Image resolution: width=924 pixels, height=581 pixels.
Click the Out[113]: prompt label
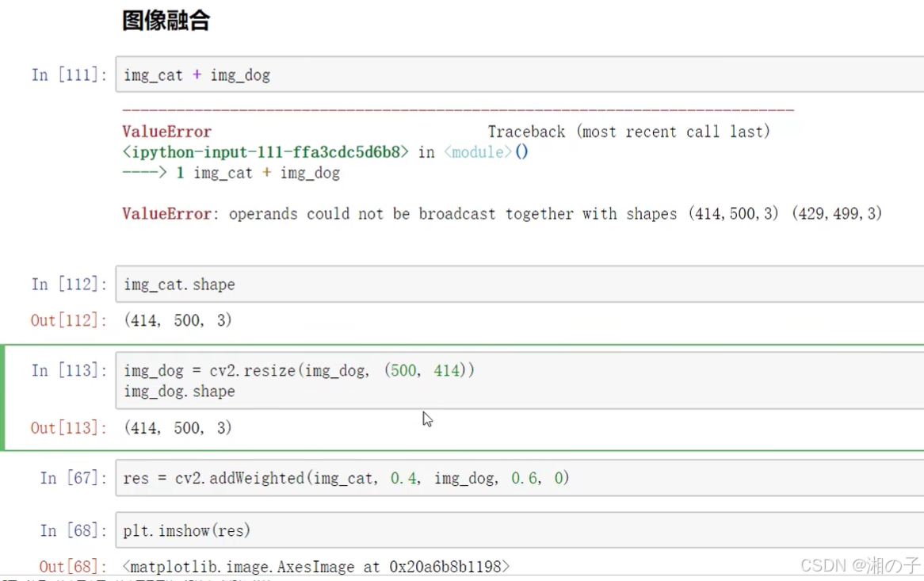click(68, 427)
